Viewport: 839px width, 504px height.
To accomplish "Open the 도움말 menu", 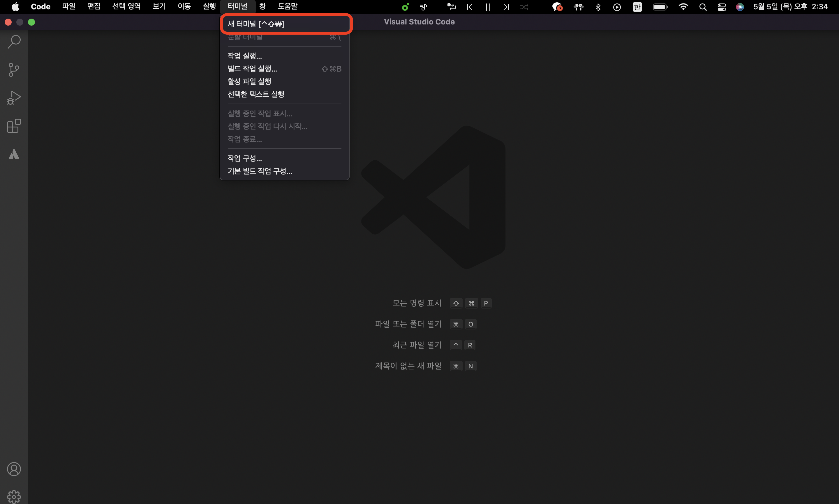I will click(x=287, y=6).
